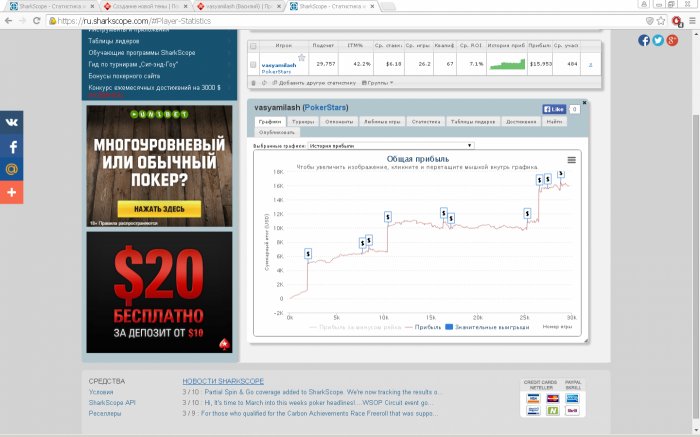Go back using the browser back arrow
Screen dimensions: 700x437
tap(8, 21)
